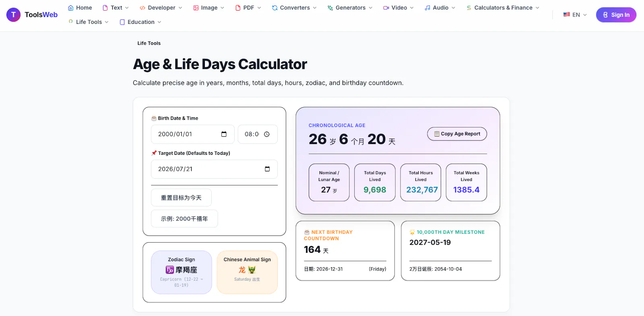Click Copy Age Report button
Image resolution: width=644 pixels, height=316 pixels.
click(x=457, y=134)
